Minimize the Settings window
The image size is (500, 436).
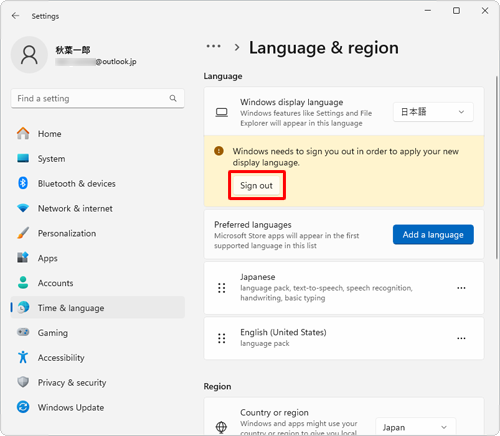[x=428, y=11]
